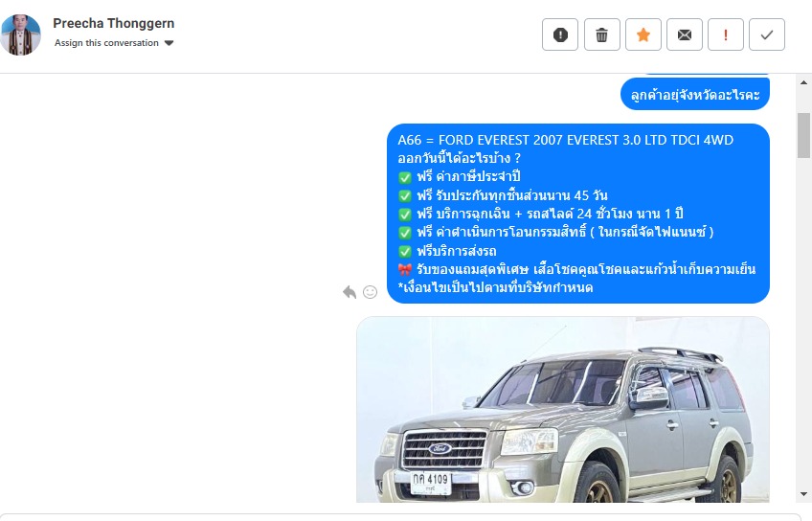This screenshot has height=521, width=812.
Task: Reply to the FORD EVEREST message
Action: 350,292
